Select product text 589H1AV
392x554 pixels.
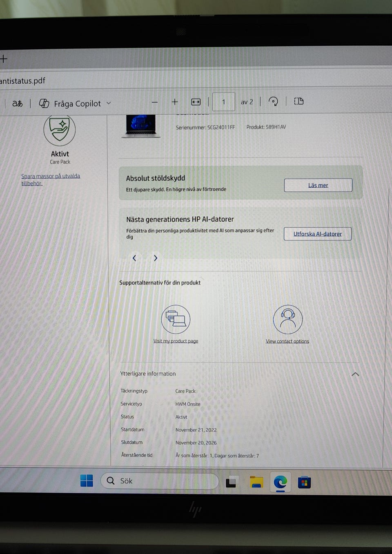[x=276, y=127]
